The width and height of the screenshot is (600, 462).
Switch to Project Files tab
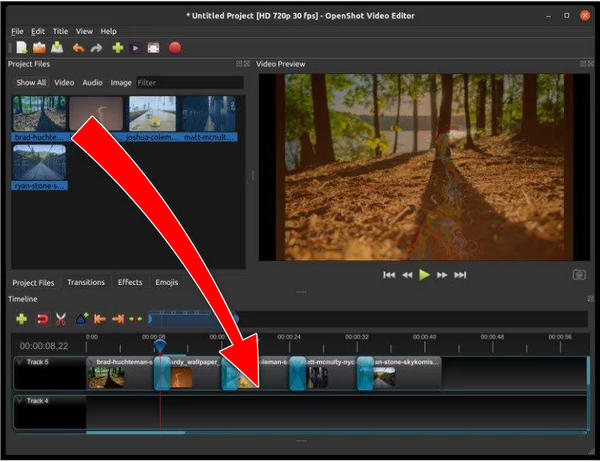pyautogui.click(x=33, y=282)
